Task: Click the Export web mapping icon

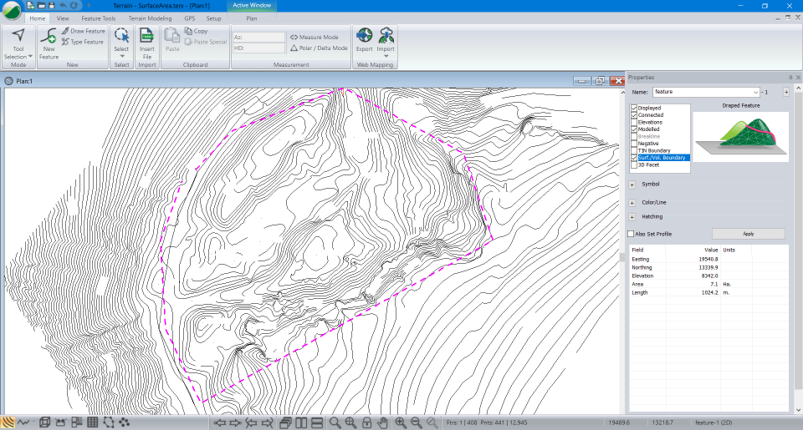Action: (x=364, y=36)
